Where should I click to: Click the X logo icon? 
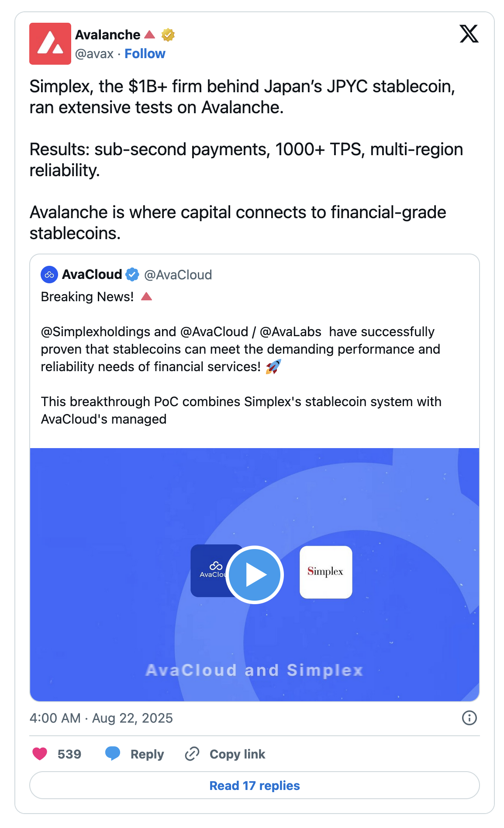coord(469,34)
